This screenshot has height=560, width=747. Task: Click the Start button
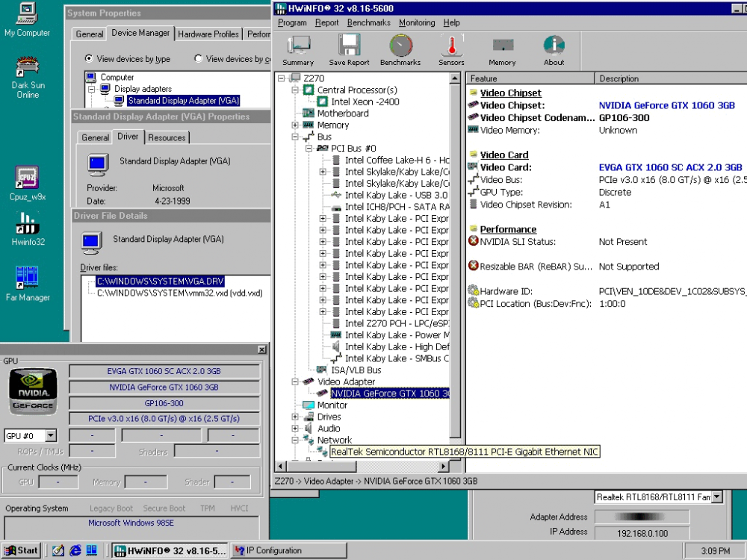(21, 550)
